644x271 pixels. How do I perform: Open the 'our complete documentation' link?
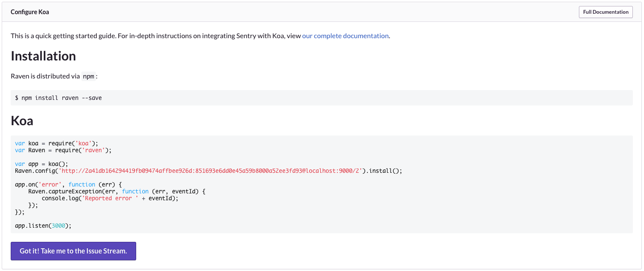point(345,36)
